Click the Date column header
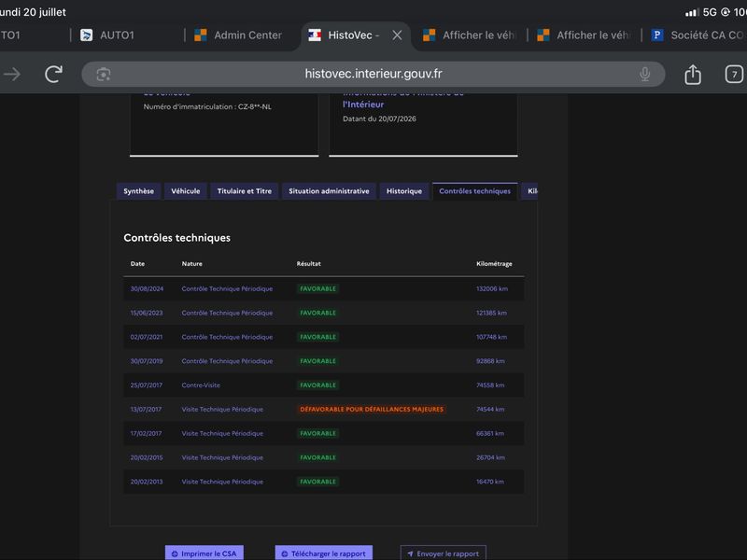 click(137, 264)
